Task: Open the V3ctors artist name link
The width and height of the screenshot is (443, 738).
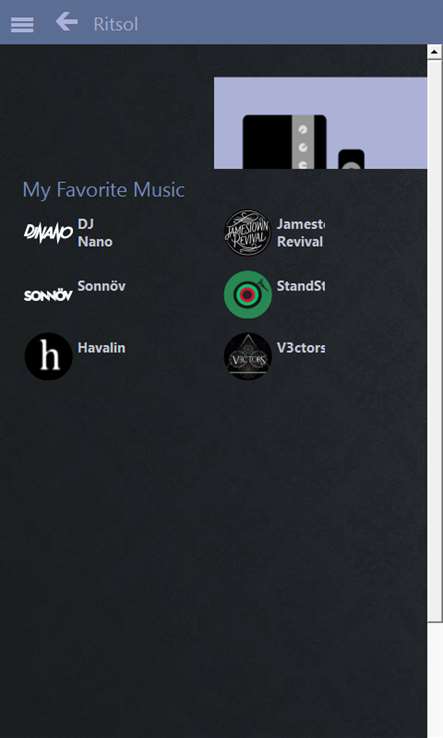Action: coord(301,348)
